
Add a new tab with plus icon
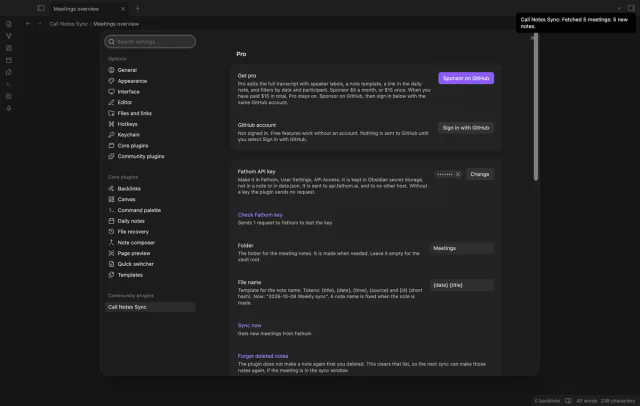coord(138,8)
